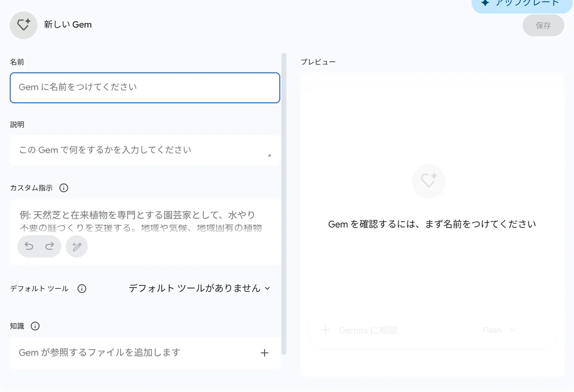Viewport: 574px width, 392px height.
Task: Click the 知識 label text
Action: coord(17,327)
